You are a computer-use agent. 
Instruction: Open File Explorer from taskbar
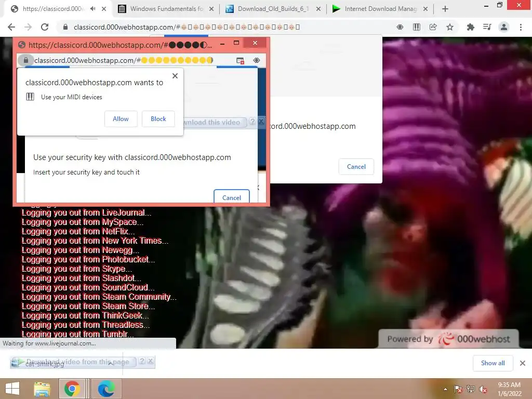click(x=42, y=389)
